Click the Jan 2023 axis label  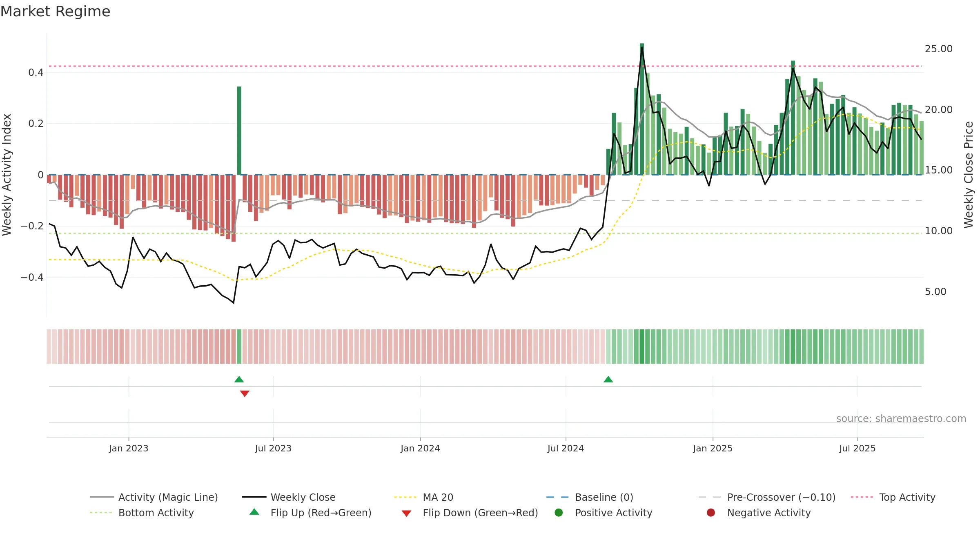(x=129, y=449)
